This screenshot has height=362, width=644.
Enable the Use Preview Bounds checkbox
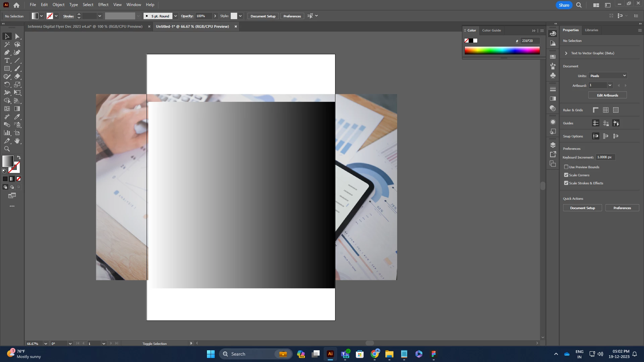(x=566, y=167)
